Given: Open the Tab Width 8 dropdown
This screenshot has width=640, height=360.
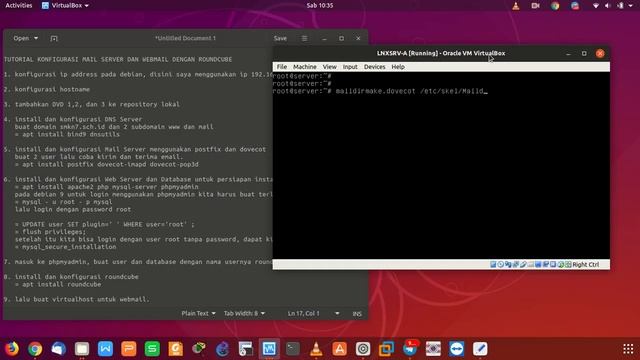Looking at the screenshot, I should click(244, 313).
